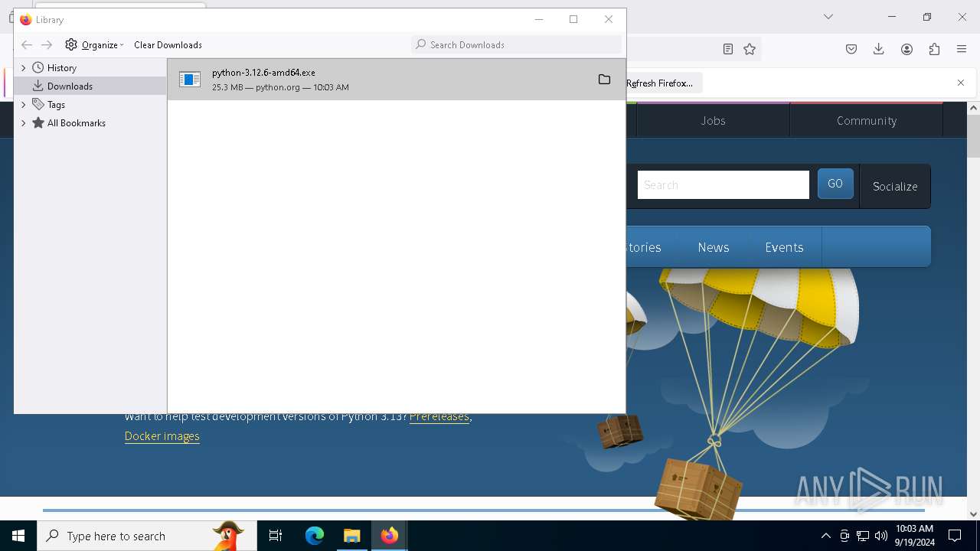980x551 pixels.
Task: Open Jobs tab on python.org
Action: tap(713, 121)
